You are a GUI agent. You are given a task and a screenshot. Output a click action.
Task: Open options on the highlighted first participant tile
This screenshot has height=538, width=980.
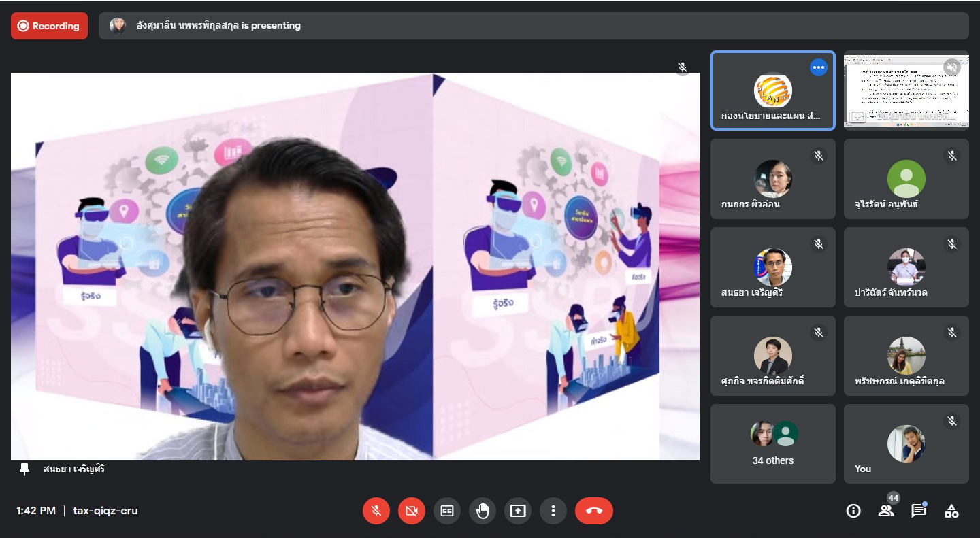pos(818,67)
